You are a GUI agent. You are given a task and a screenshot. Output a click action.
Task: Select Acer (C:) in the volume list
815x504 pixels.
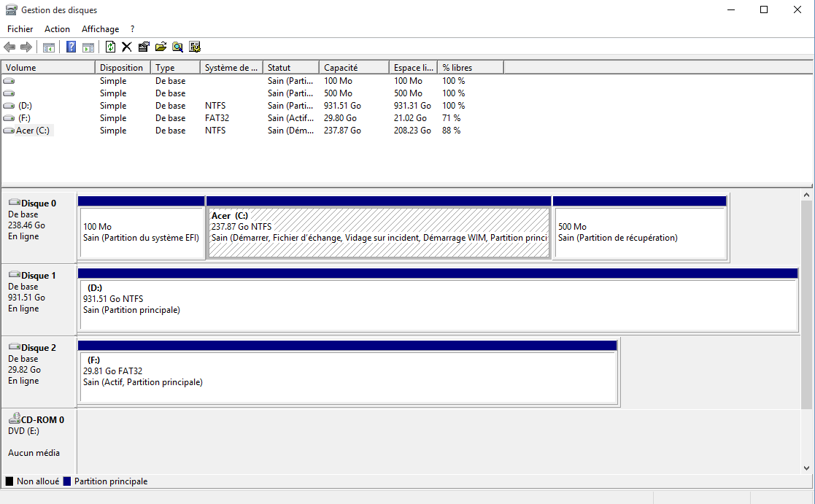(33, 131)
